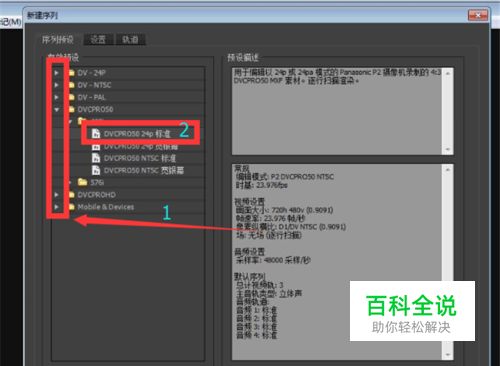The image size is (500, 366).
Task: Click the DVCPRO50 NTSC 宽银幕 preset file icon
Action: (96, 170)
